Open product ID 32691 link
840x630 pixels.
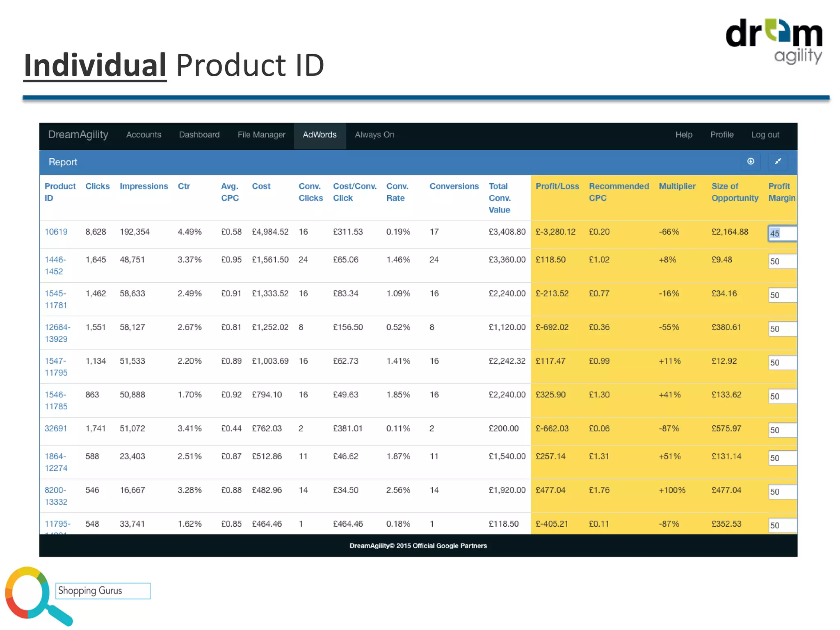(56, 428)
